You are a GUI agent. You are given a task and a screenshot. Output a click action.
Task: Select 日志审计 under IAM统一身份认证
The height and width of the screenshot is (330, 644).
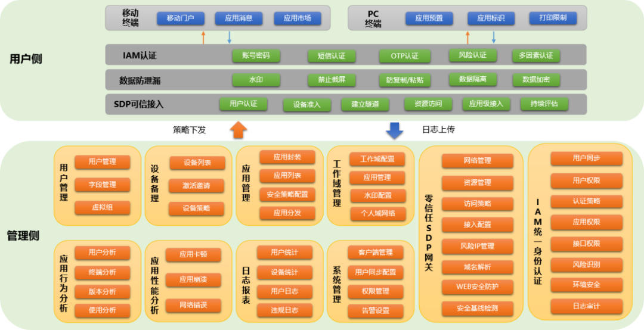[586, 306]
